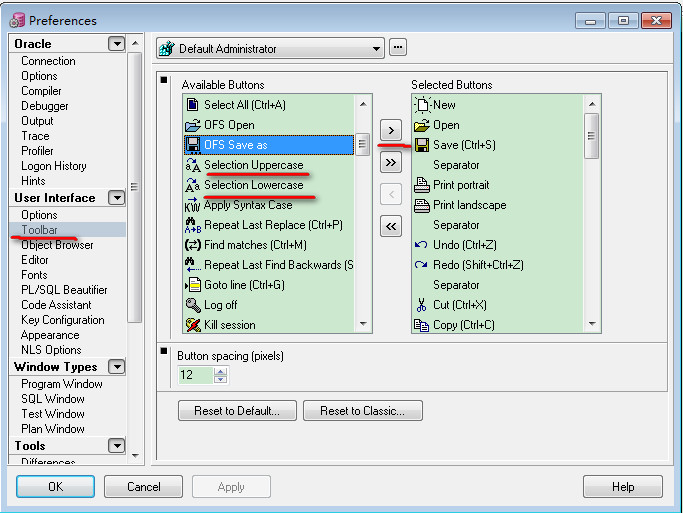Click the Cancel button
Screen dimensions: 683x513
coord(143,486)
